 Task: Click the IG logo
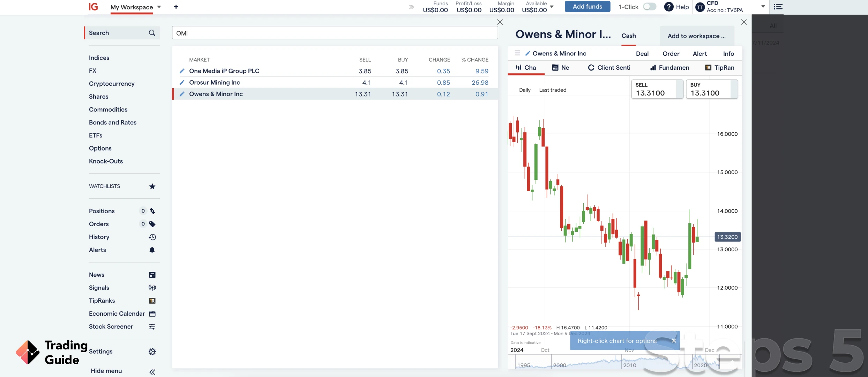click(93, 7)
